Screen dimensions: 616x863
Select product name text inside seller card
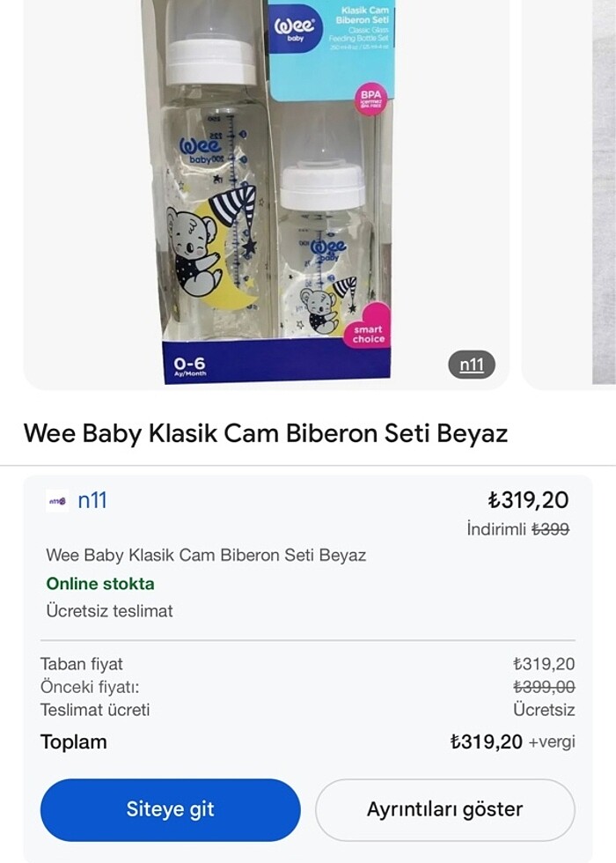pyautogui.click(x=206, y=556)
